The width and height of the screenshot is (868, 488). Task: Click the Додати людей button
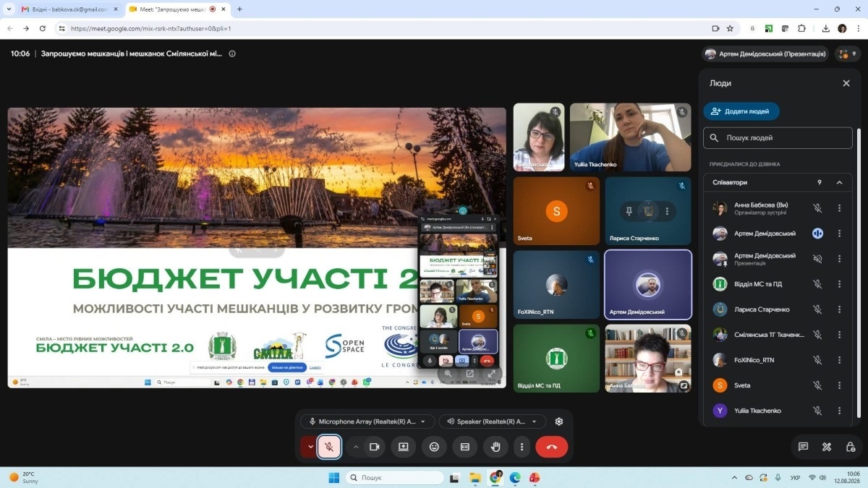[741, 111]
